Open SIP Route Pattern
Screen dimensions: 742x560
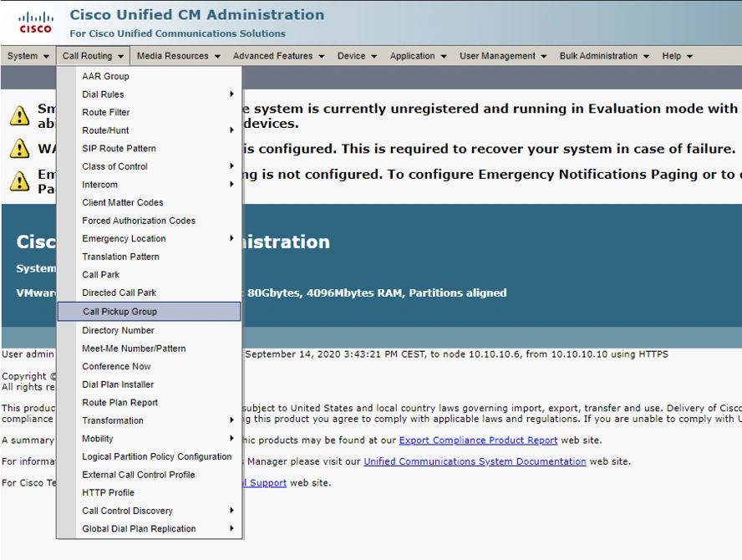(149, 148)
